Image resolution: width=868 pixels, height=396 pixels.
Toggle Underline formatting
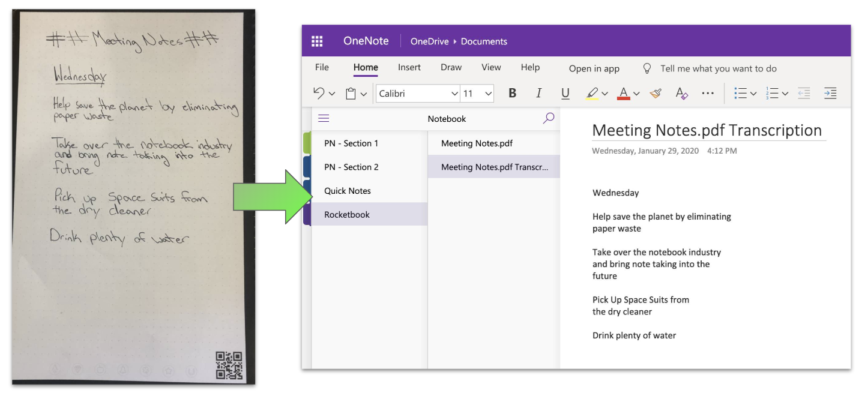[565, 93]
